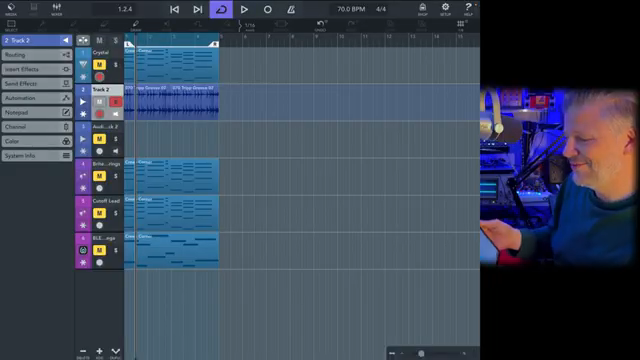Disarm record on the Crystal track
The height and width of the screenshot is (360, 640).
point(99,77)
